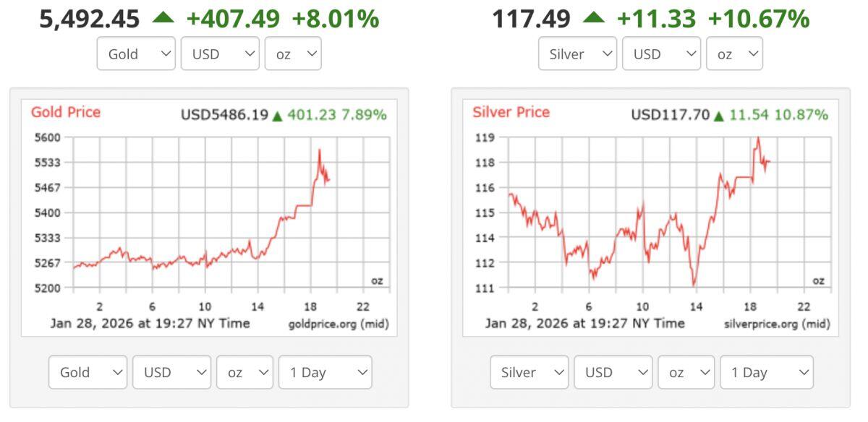Image resolution: width=868 pixels, height=422 pixels.
Task: Open the top Gold metal dropdown
Action: 136,54
